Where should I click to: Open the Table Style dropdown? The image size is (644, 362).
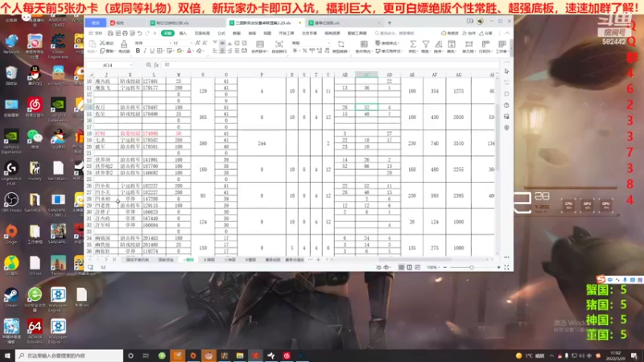387,43
